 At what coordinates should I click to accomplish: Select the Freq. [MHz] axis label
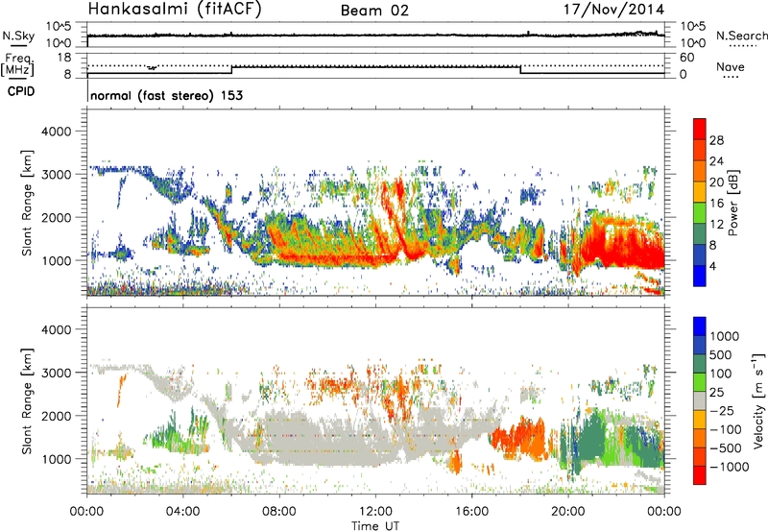pos(17,64)
